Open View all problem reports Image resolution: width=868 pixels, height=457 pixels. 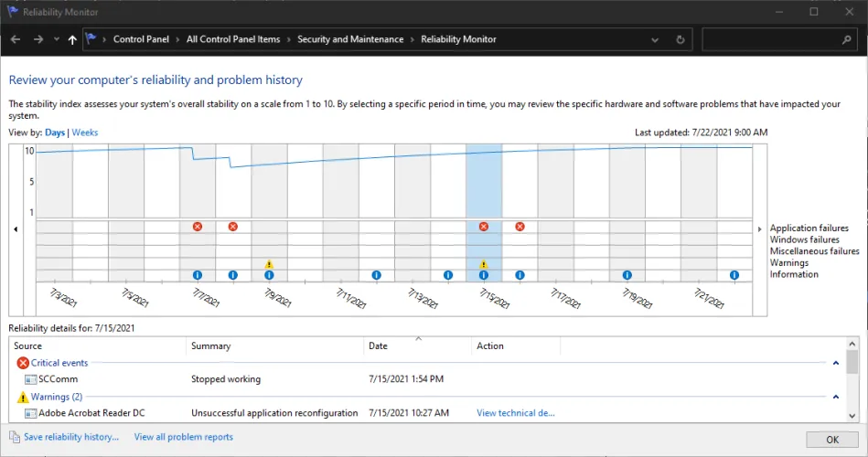coord(183,437)
